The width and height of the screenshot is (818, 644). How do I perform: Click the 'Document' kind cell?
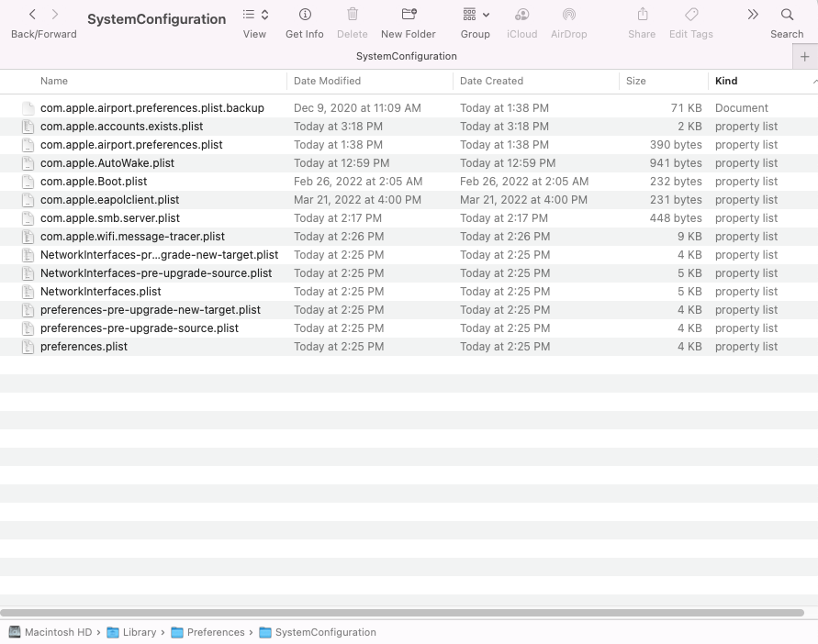[x=741, y=108]
